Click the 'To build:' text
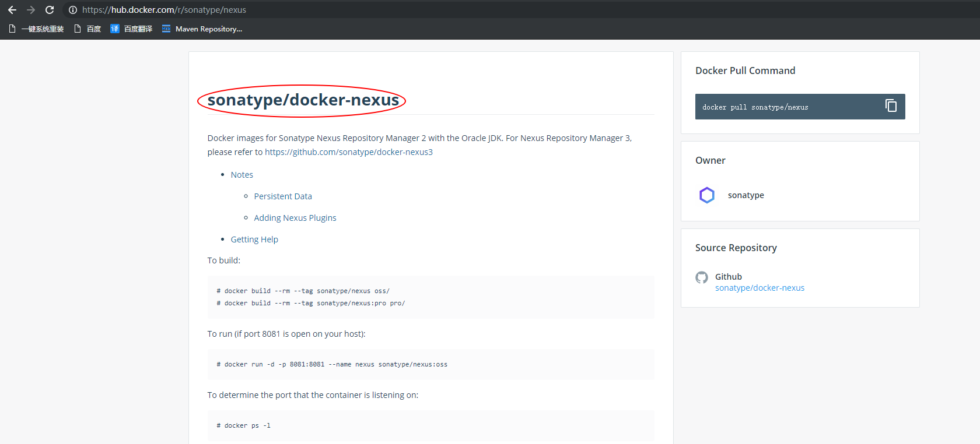The width and height of the screenshot is (980, 444). [x=224, y=260]
